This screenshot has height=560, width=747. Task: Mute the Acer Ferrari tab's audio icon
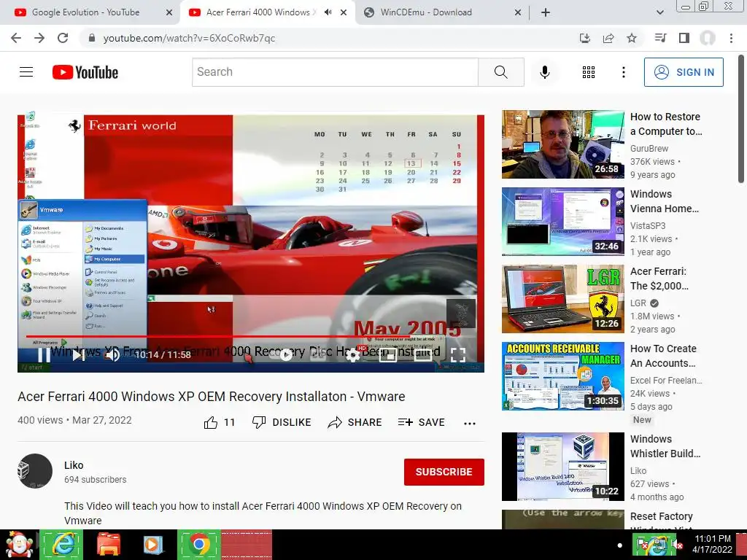pos(328,12)
